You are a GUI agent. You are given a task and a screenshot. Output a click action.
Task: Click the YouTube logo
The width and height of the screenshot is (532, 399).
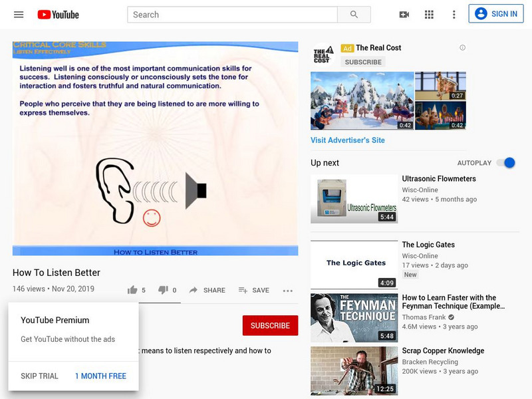click(58, 15)
